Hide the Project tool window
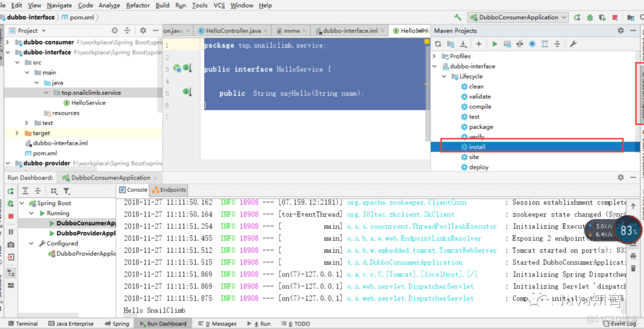 (x=155, y=30)
